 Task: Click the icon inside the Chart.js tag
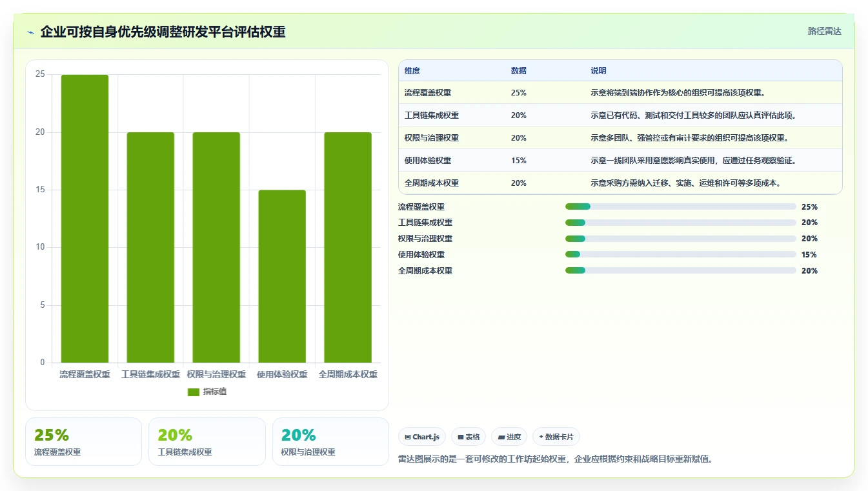click(408, 437)
